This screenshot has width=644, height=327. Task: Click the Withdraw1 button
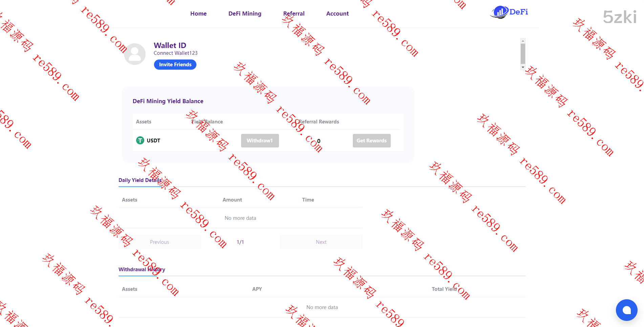point(260,141)
